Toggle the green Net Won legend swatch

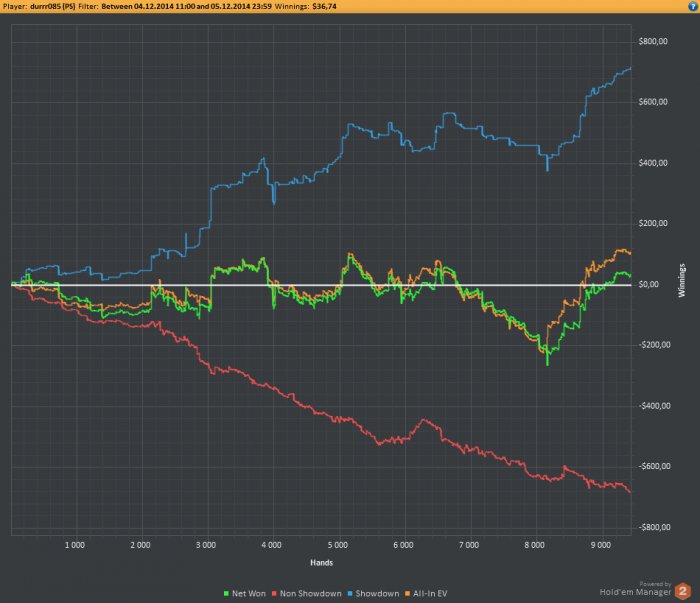226,594
